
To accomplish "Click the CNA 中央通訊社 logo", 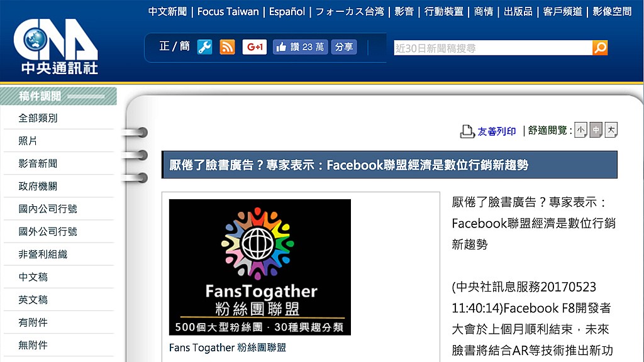I will click(56, 47).
